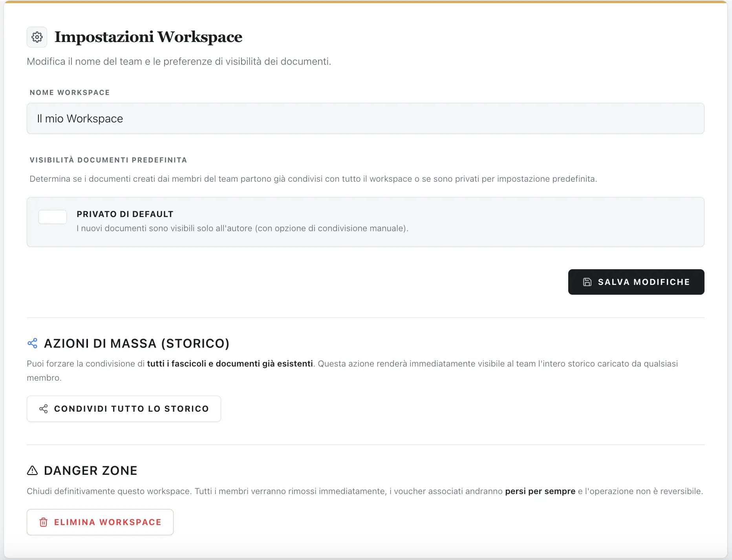Click the Salva Modifiche button
Screen dimensions: 732x560
coord(636,282)
